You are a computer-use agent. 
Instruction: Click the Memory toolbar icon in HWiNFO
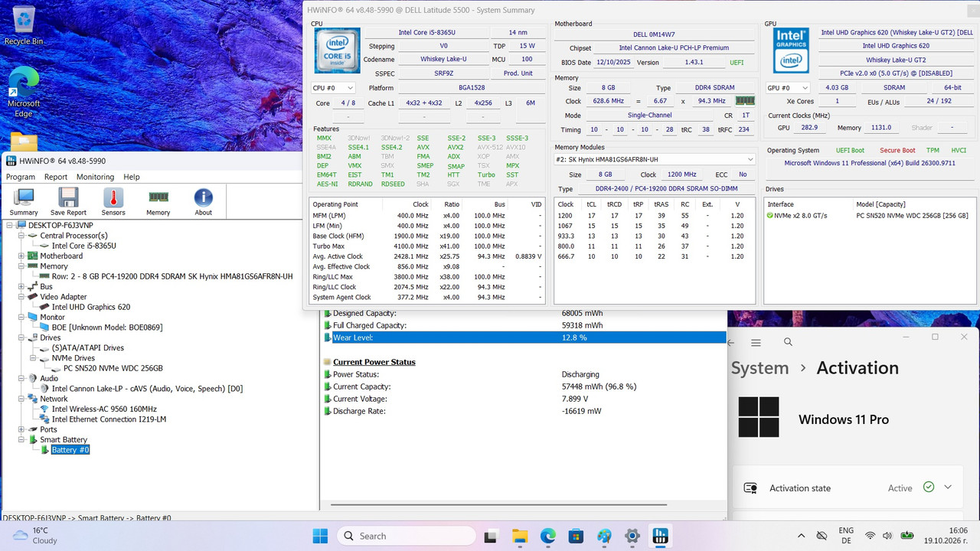[158, 202]
